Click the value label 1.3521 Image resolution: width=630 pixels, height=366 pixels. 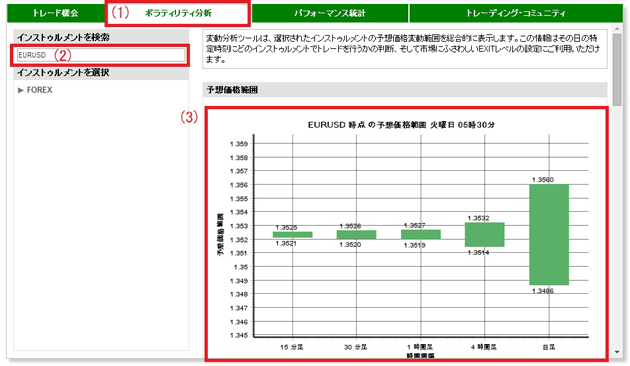(286, 243)
